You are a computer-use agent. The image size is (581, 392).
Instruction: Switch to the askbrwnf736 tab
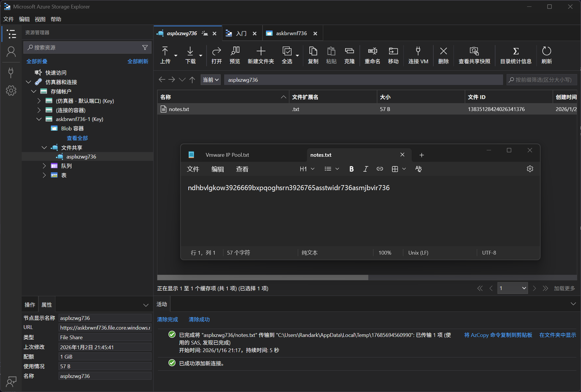coord(291,33)
